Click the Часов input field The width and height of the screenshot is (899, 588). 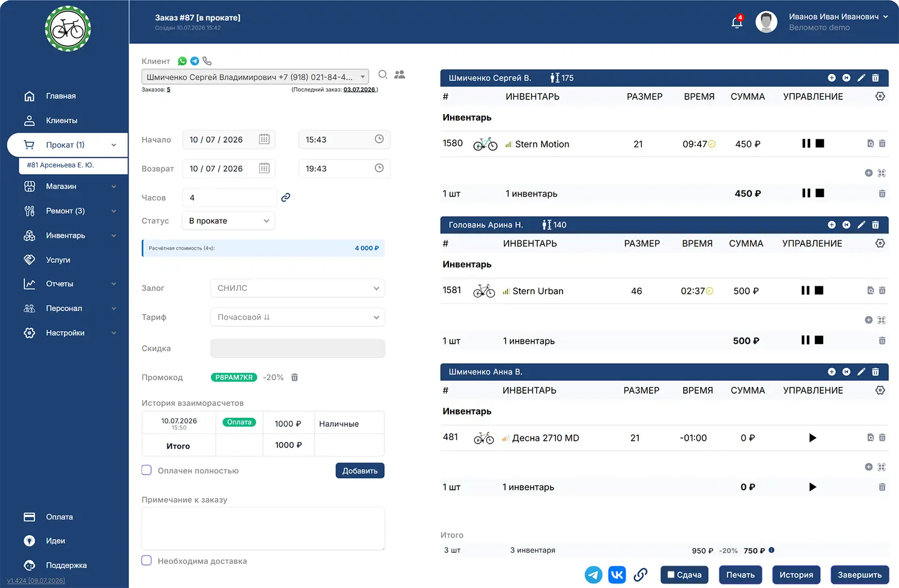[230, 198]
